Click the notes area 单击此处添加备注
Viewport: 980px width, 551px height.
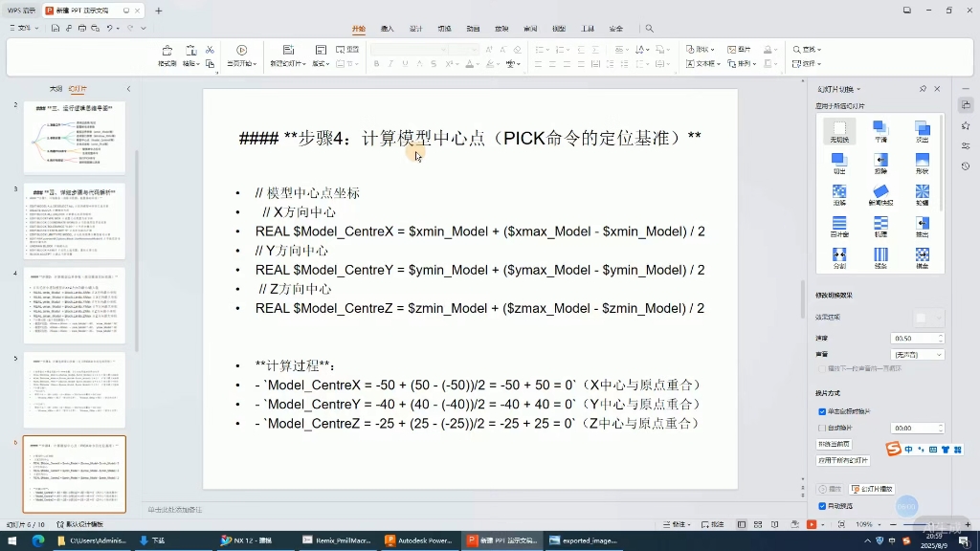pos(175,510)
